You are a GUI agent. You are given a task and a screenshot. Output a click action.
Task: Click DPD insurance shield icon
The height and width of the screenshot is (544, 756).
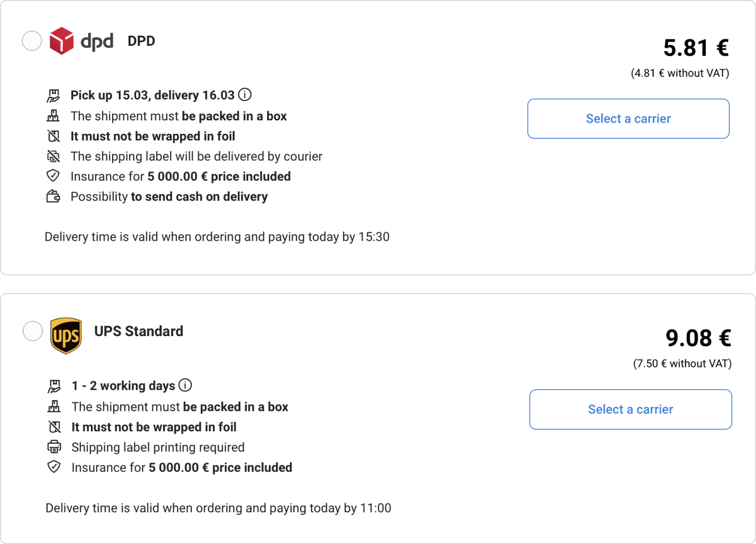click(x=53, y=176)
